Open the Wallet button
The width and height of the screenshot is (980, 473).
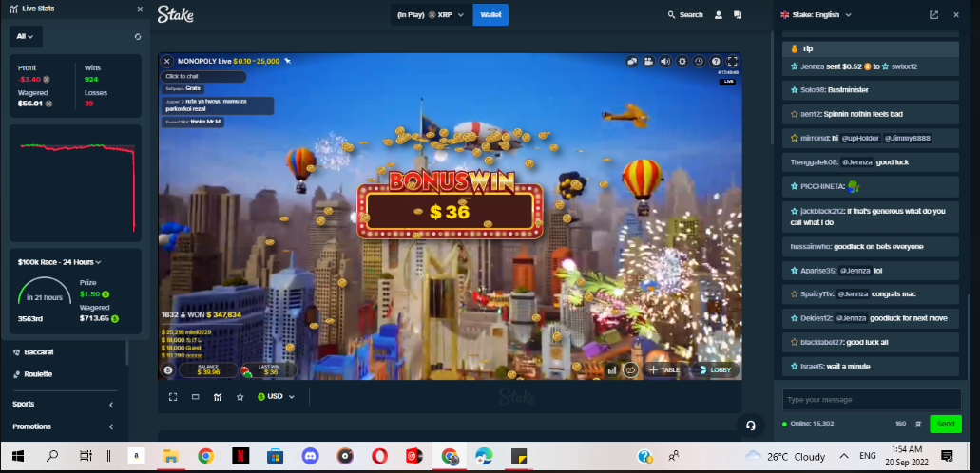(x=490, y=14)
